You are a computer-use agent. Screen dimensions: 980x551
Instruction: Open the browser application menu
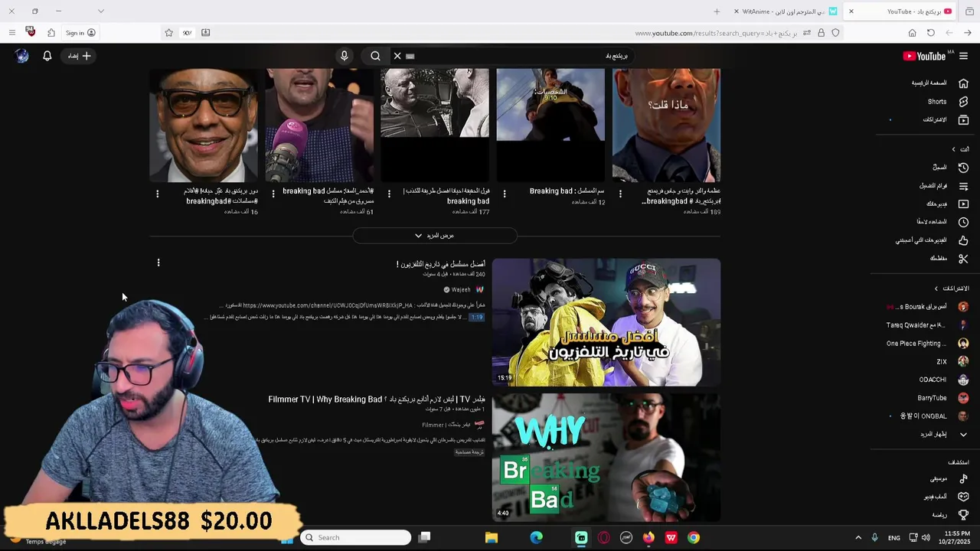pos(11,33)
